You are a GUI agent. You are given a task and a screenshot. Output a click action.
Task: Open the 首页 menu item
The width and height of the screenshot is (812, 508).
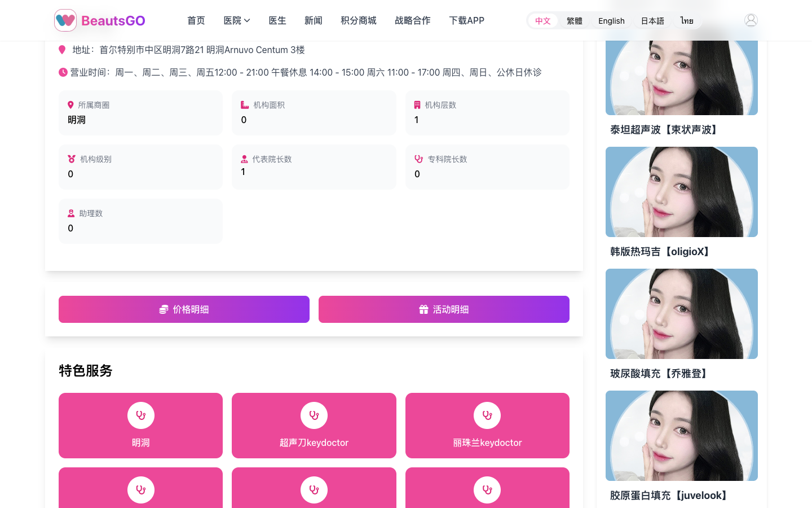[x=196, y=20]
